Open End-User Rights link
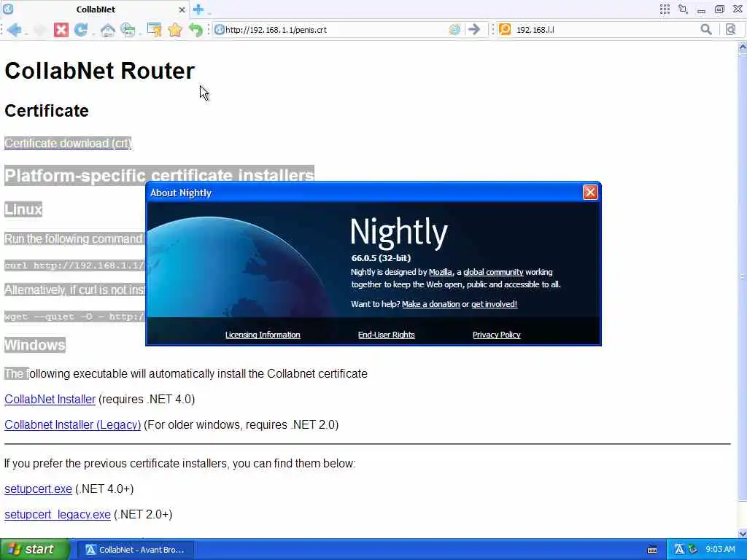Viewport: 747px width, 560px height. [x=387, y=335]
